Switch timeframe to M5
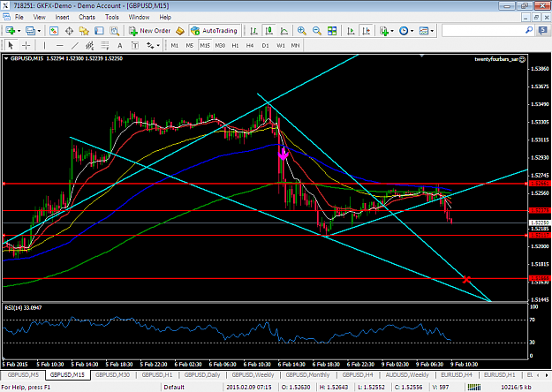Viewport: 552px width, 392px height. [x=190, y=45]
